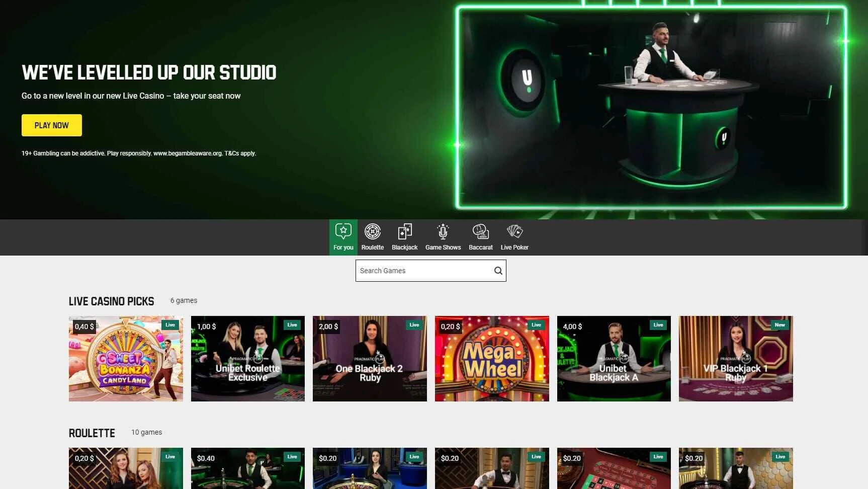
Task: Click the 0,40 $ price tag
Action: click(x=84, y=327)
